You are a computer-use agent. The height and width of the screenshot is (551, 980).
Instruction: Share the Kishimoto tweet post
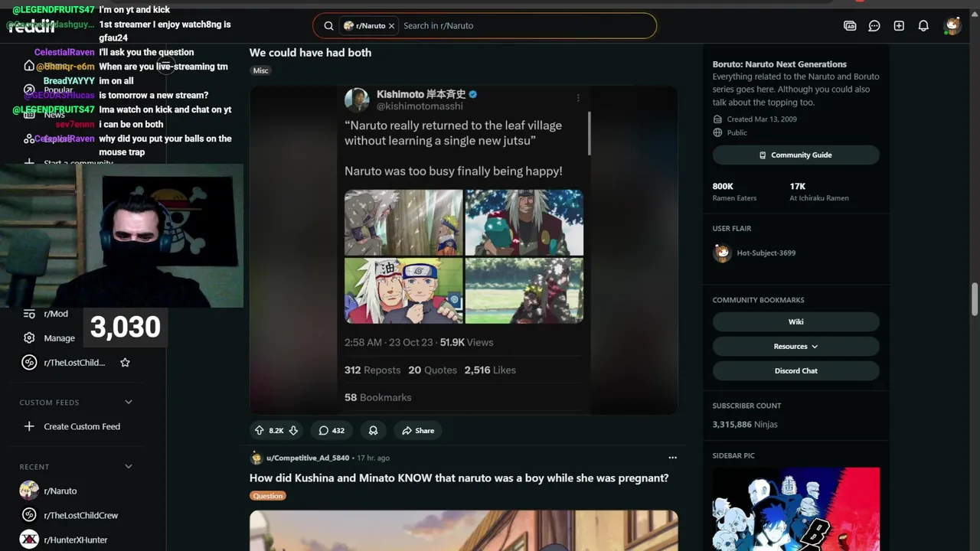coord(418,430)
